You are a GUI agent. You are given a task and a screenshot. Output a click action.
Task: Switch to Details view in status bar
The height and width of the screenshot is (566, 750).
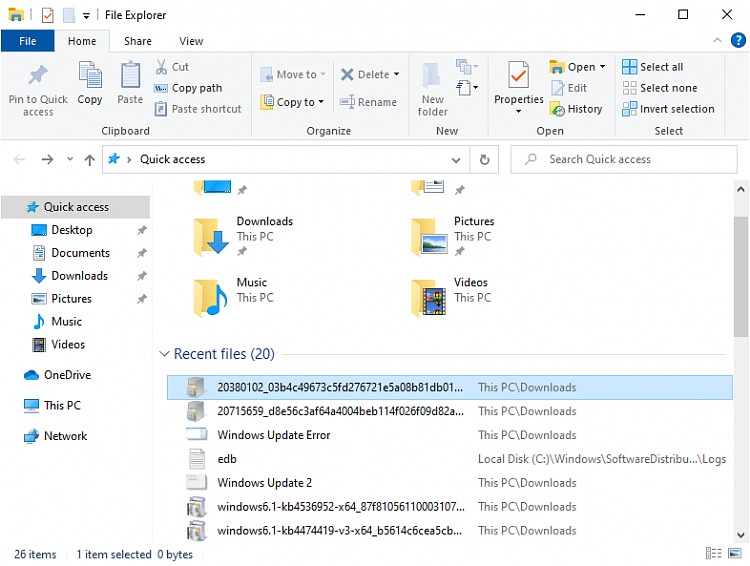click(714, 554)
